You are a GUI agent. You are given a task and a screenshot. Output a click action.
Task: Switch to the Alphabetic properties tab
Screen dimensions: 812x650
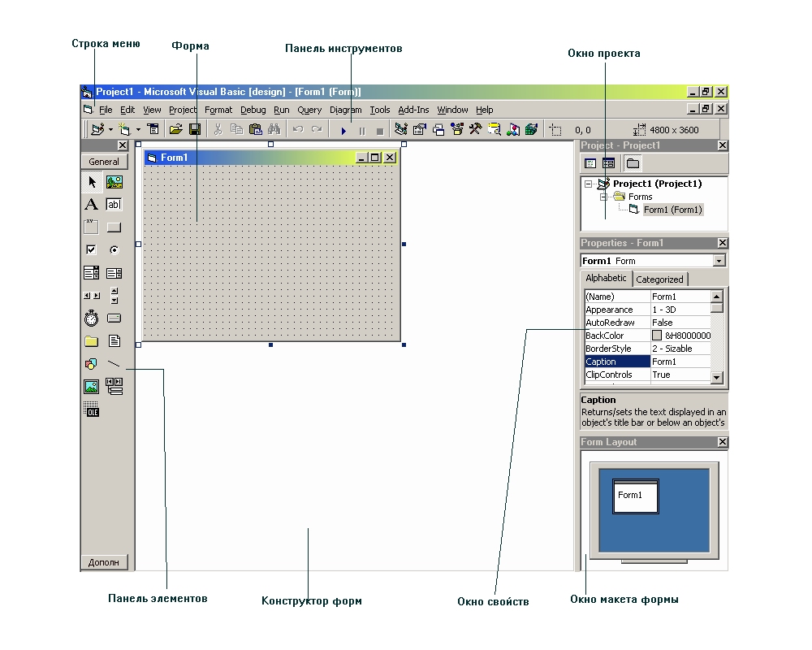(606, 278)
